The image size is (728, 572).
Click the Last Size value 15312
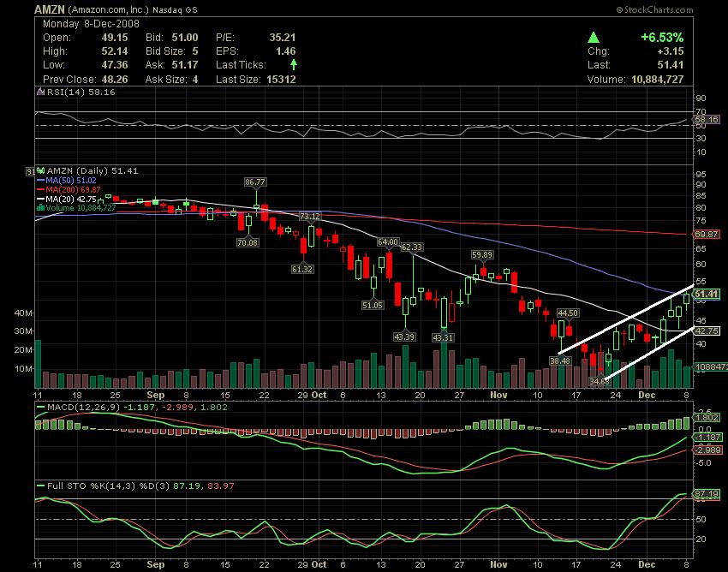click(x=282, y=80)
